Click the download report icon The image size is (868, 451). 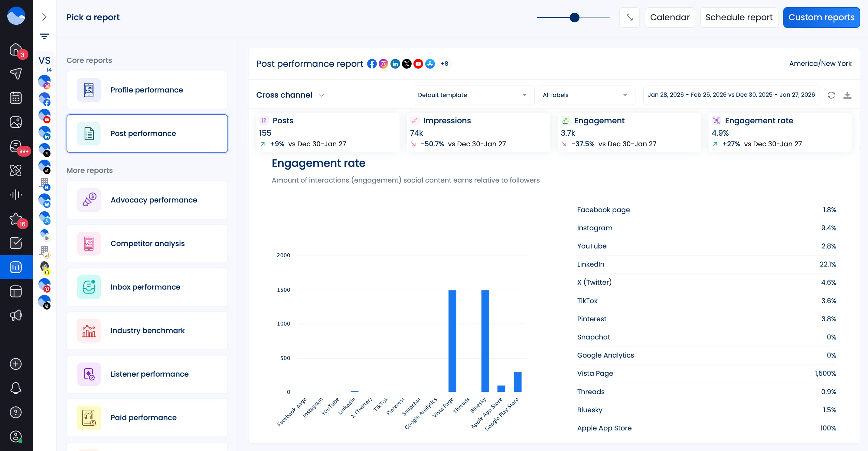848,95
